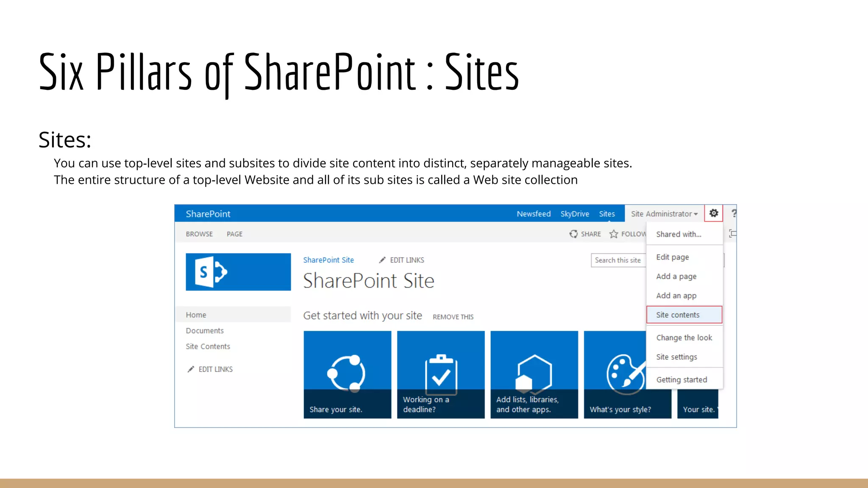This screenshot has width=868, height=488.
Task: Click REMOVE THIS link
Action: point(453,317)
